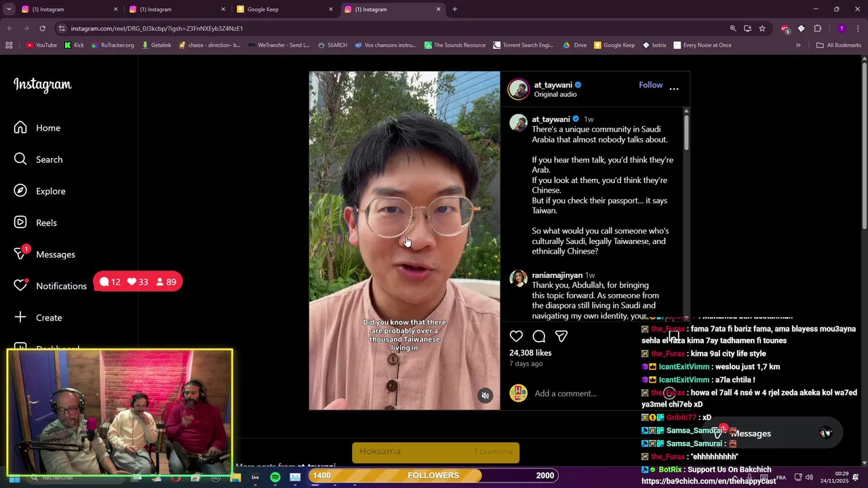Open Chrome profile avatar
The image size is (868, 488).
click(x=842, y=28)
